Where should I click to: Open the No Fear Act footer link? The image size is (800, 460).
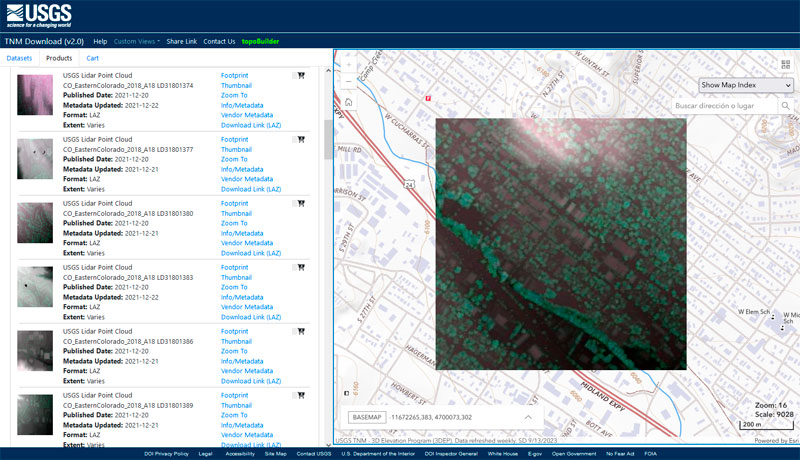pos(620,454)
